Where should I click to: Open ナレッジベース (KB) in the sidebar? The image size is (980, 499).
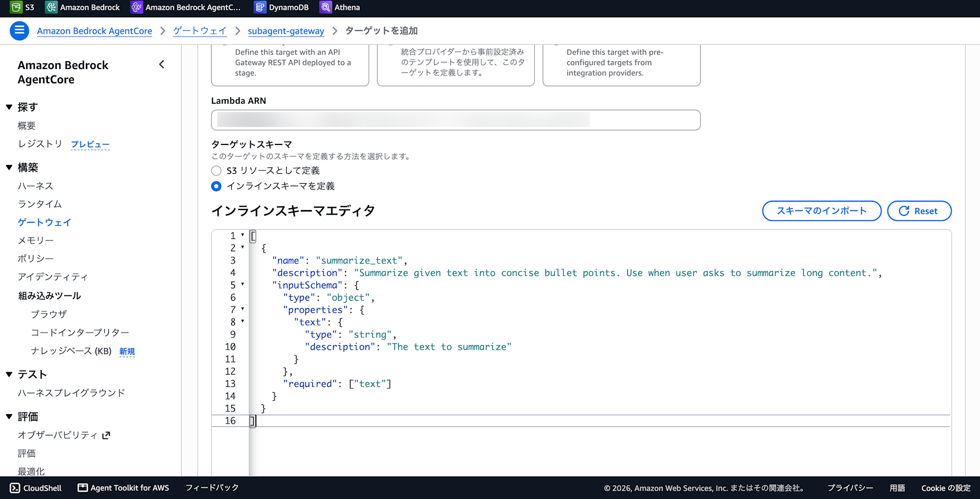(71, 351)
